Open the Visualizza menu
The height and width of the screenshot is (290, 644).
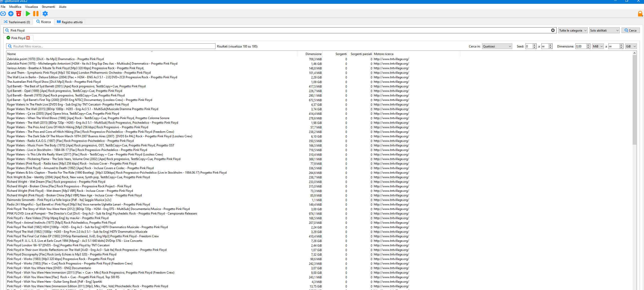[32, 7]
